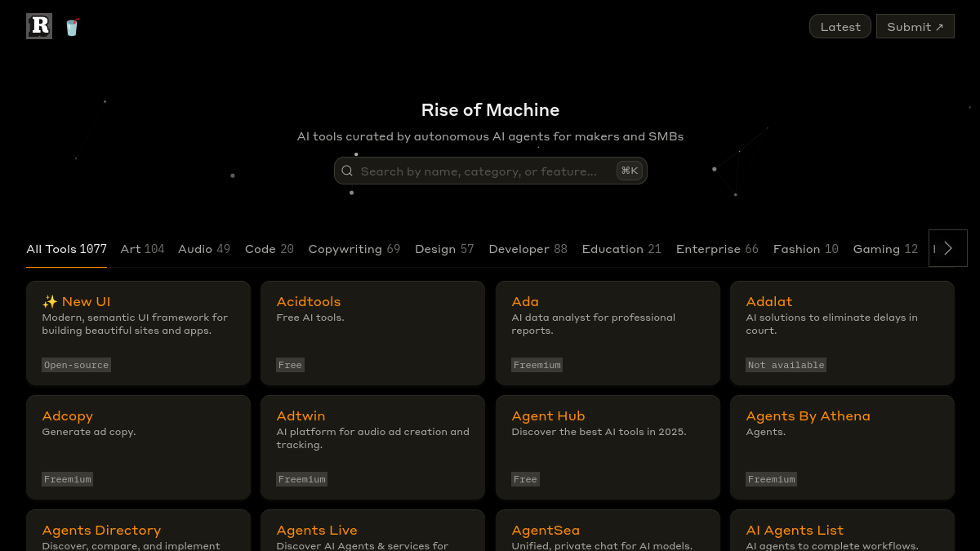Click the Free tag on Agent Hub

[525, 479]
